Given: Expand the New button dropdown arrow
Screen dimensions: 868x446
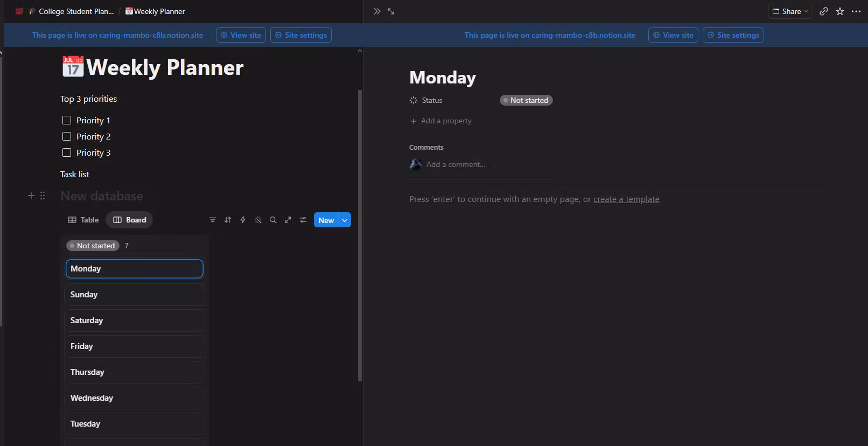Looking at the screenshot, I should pyautogui.click(x=345, y=220).
